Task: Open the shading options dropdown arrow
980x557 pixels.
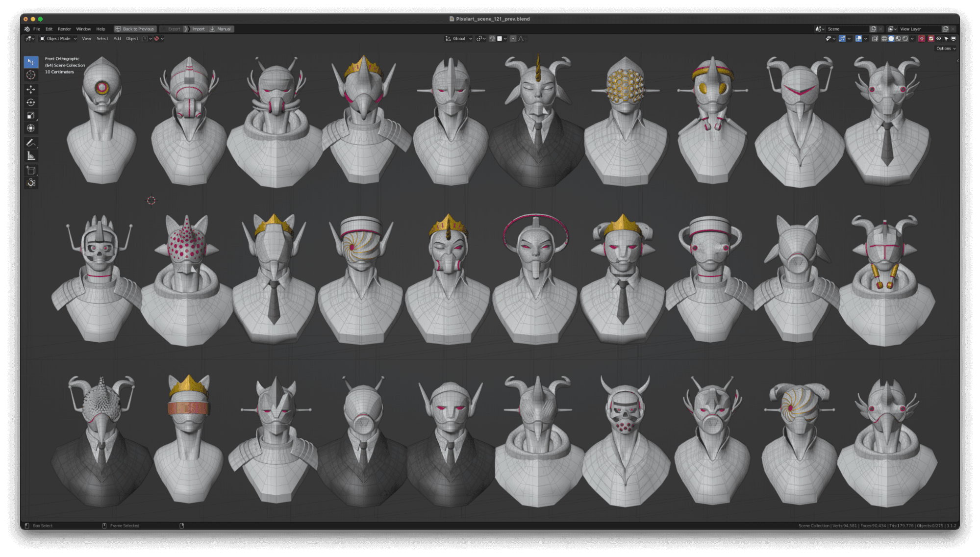Action: [x=912, y=39]
